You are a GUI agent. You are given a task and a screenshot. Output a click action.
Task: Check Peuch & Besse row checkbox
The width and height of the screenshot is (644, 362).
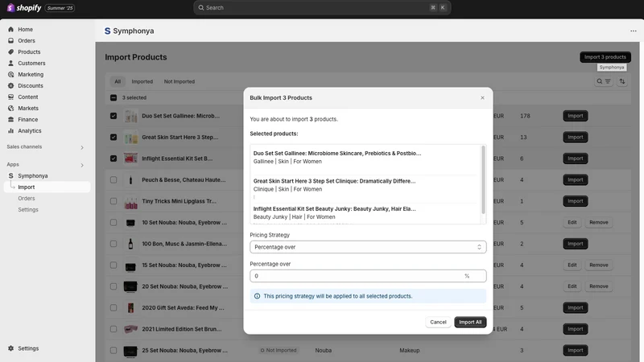click(x=114, y=179)
